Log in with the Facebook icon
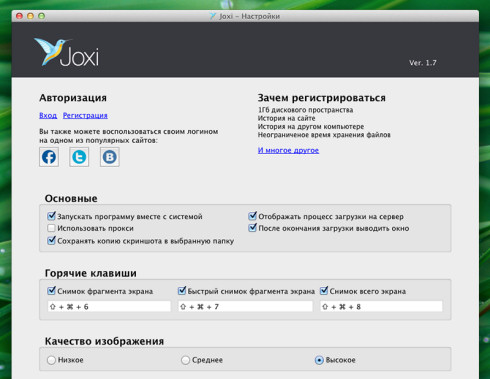Screen dimensions: 490x379 (49, 157)
